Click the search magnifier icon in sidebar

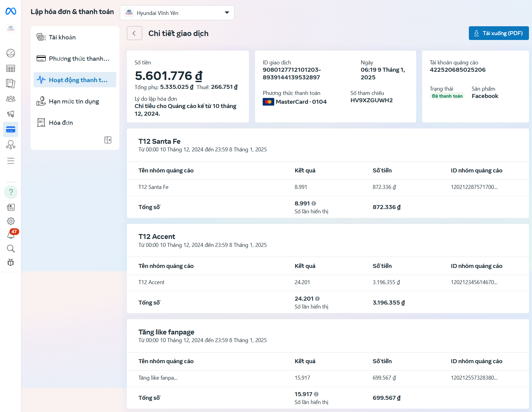(x=11, y=249)
